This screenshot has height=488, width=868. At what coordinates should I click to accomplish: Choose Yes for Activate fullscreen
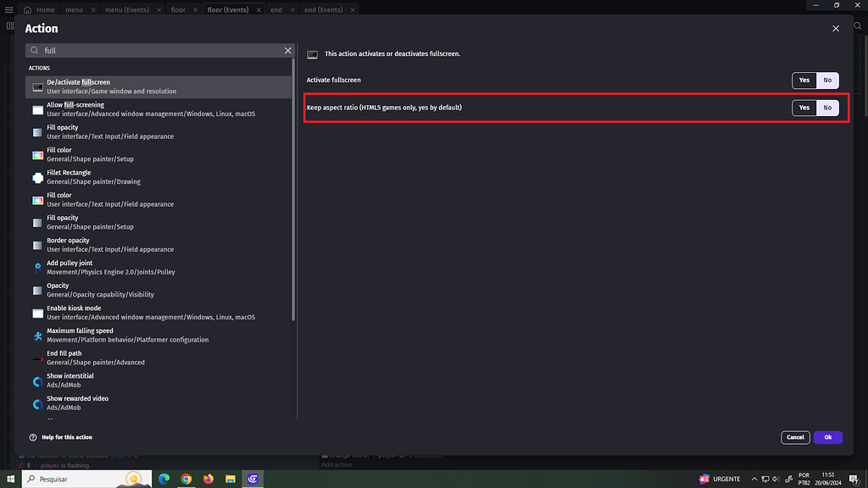point(804,80)
